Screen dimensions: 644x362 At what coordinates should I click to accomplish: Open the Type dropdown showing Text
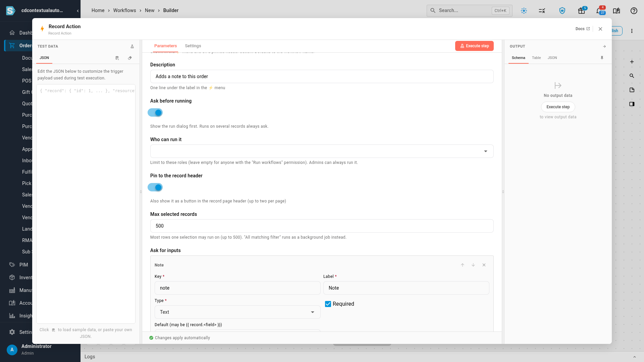pos(237,312)
